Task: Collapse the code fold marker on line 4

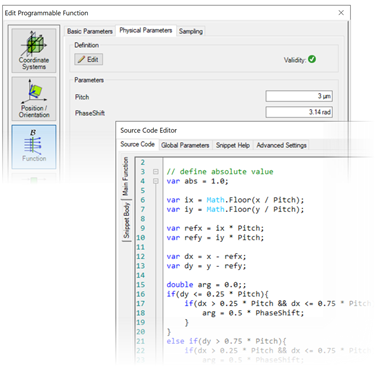Action: pos(156,181)
